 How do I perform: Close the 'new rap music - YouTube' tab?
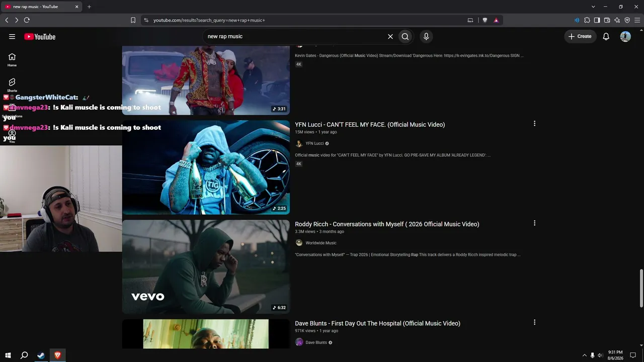coord(76,7)
